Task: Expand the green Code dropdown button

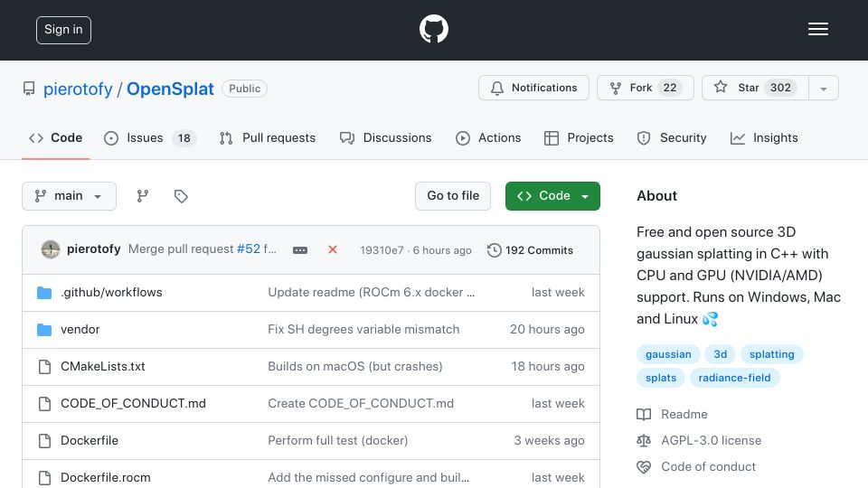Action: pyautogui.click(x=552, y=196)
